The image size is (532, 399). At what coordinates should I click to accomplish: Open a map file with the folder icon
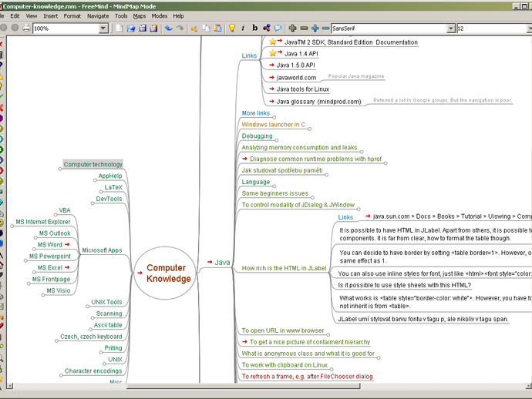[x=131, y=28]
